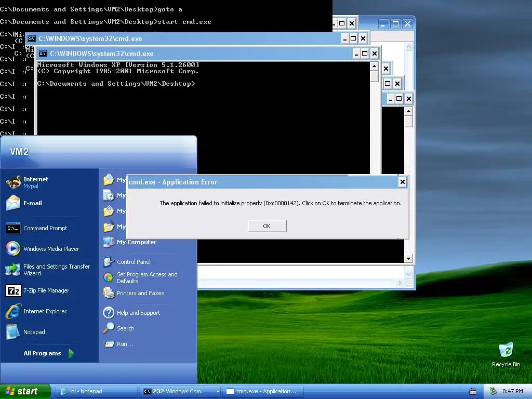Screen dimensions: 532x399
Task: Select cmd.exe - Application taskbar button
Action: pyautogui.click(x=262, y=391)
